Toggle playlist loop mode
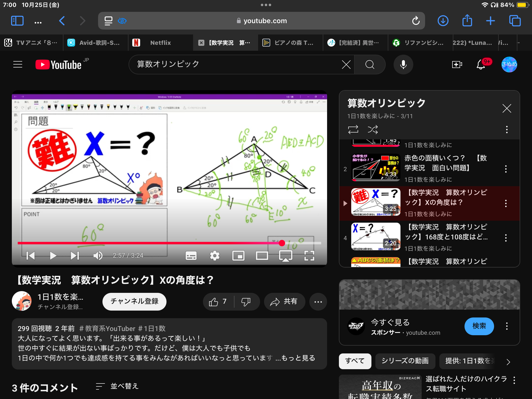Image resolution: width=532 pixels, height=399 pixels. tap(353, 130)
